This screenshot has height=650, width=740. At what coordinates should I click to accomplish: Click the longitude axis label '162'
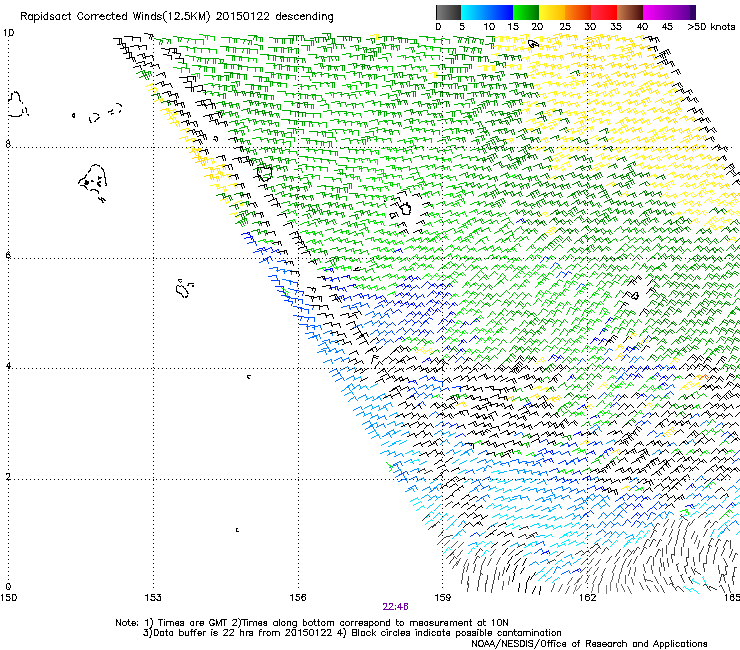point(587,598)
